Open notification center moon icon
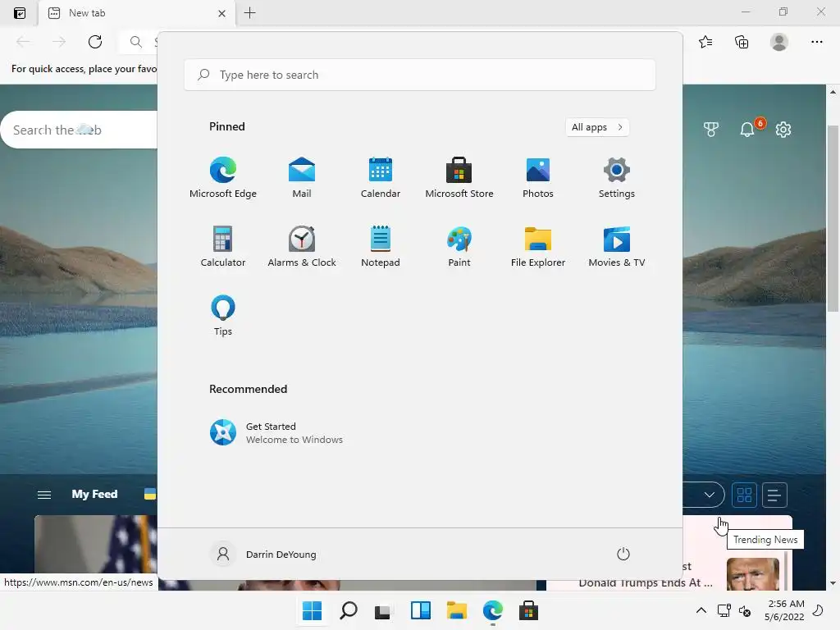The image size is (840, 630). (818, 609)
